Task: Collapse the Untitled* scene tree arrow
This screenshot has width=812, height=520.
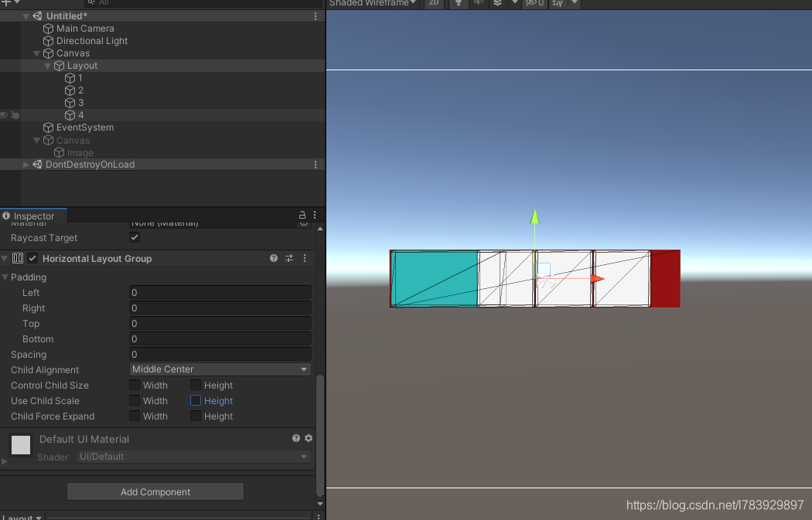Action: click(x=26, y=16)
